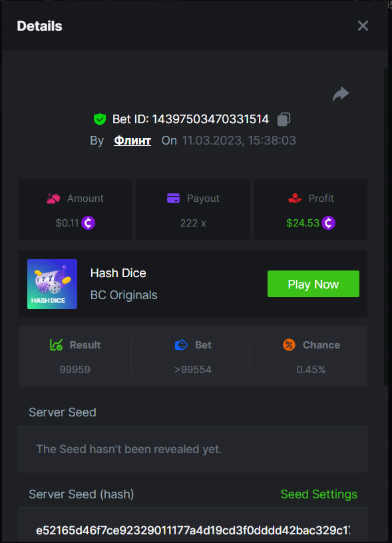Click the green Result chart icon
The height and width of the screenshot is (543, 392).
point(57,345)
